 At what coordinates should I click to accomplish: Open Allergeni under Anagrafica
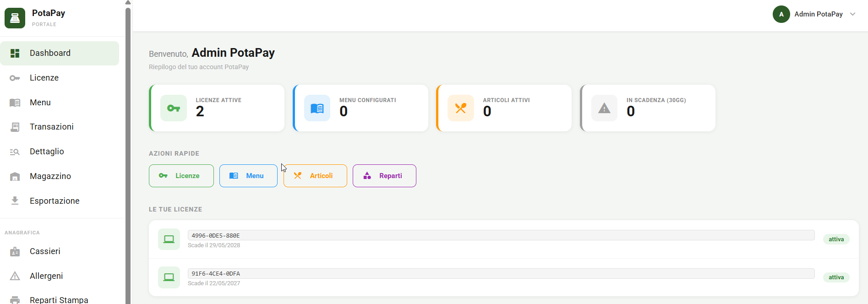pos(60,276)
